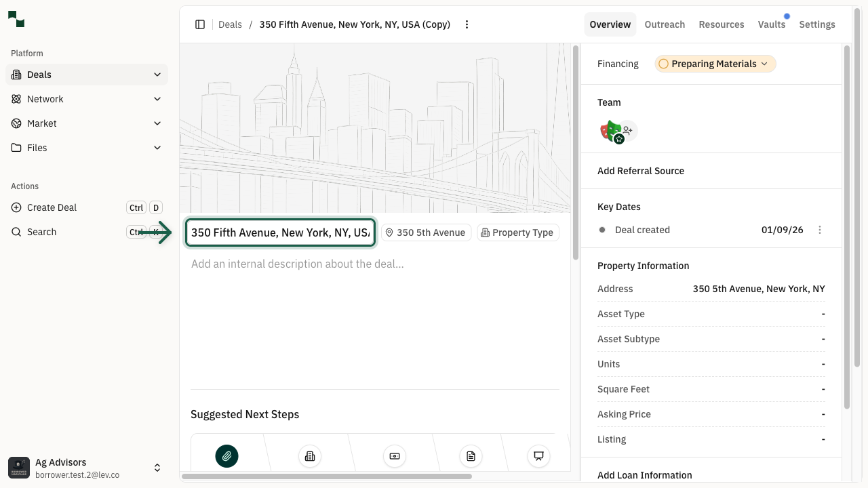Toggle the sidebar panel icon

200,24
